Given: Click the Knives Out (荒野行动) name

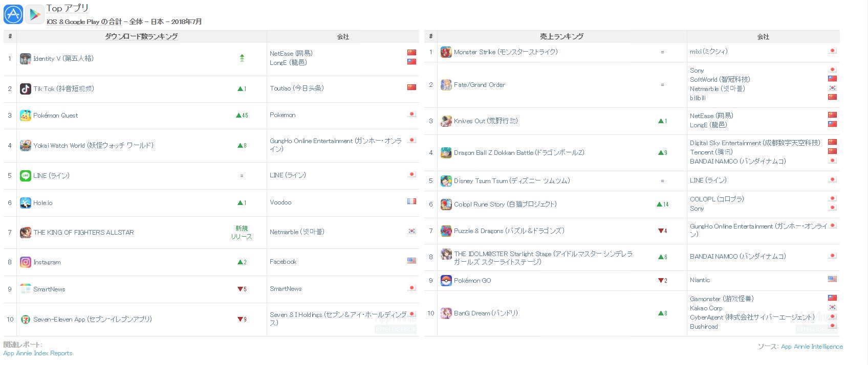Looking at the screenshot, I should [x=486, y=121].
